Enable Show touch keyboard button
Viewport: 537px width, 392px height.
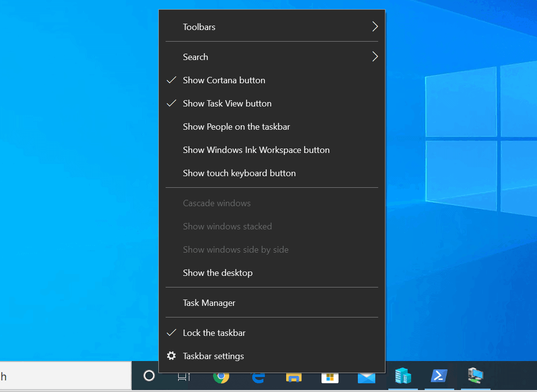(239, 173)
